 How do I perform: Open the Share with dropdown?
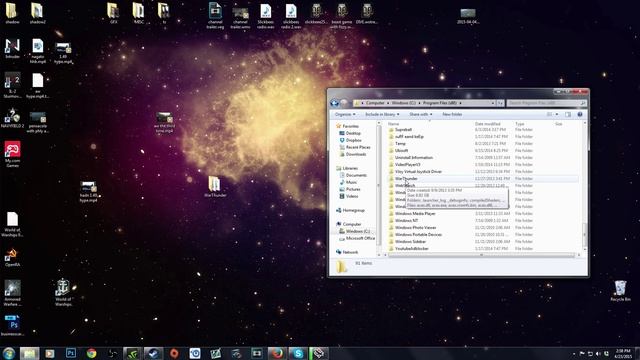[420, 114]
